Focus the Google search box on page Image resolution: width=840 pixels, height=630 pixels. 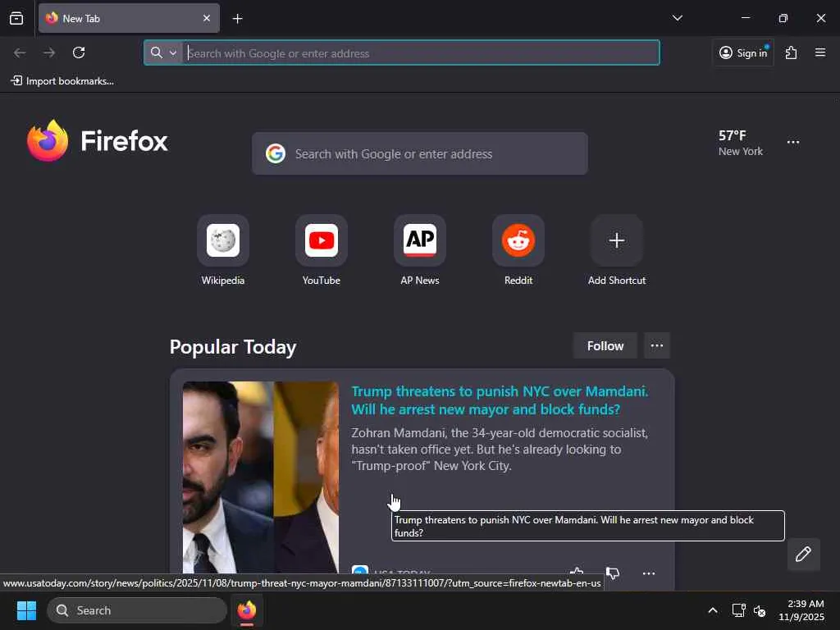pos(420,153)
